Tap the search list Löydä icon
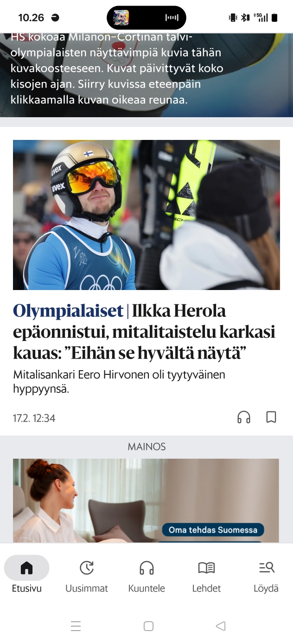 pyautogui.click(x=267, y=567)
